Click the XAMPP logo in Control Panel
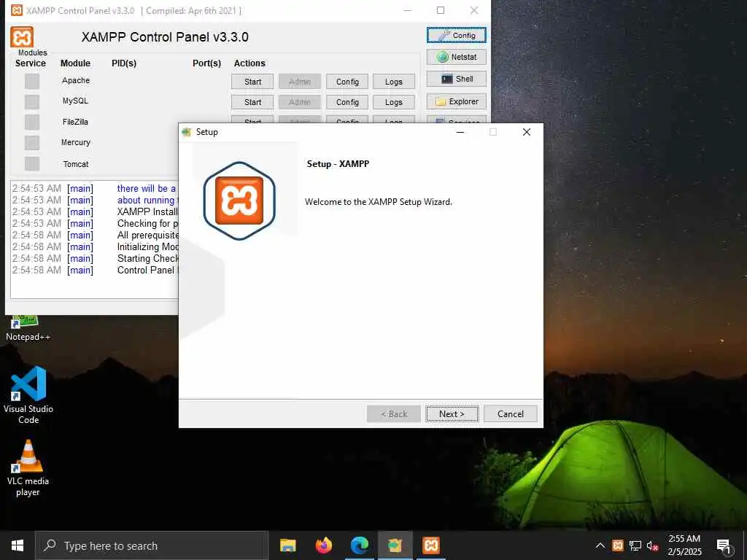Screen dimensions: 747x560 click(x=22, y=37)
